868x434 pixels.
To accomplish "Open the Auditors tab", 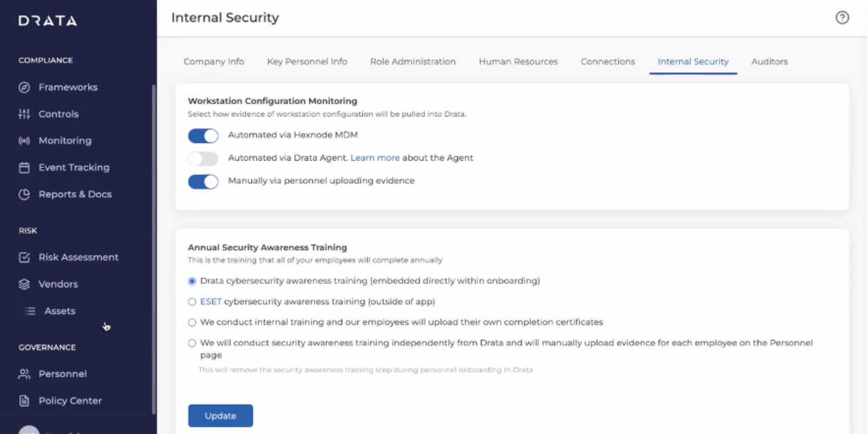I will click(x=769, y=62).
